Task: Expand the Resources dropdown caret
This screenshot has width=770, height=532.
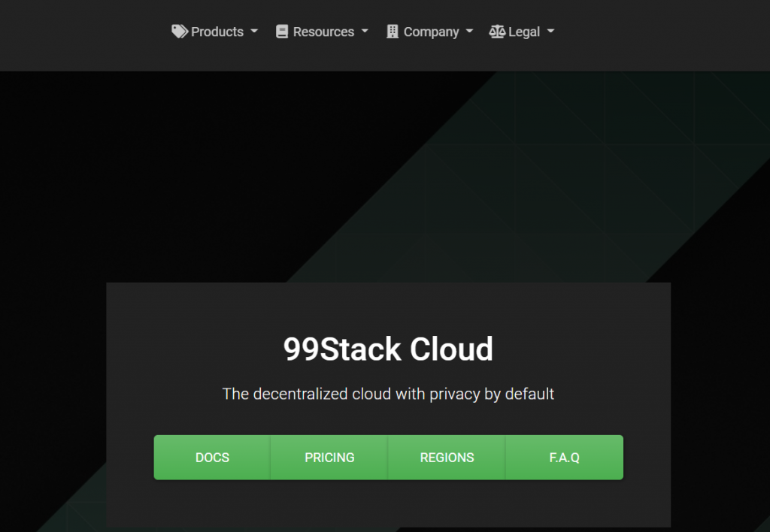Action: coord(365,31)
